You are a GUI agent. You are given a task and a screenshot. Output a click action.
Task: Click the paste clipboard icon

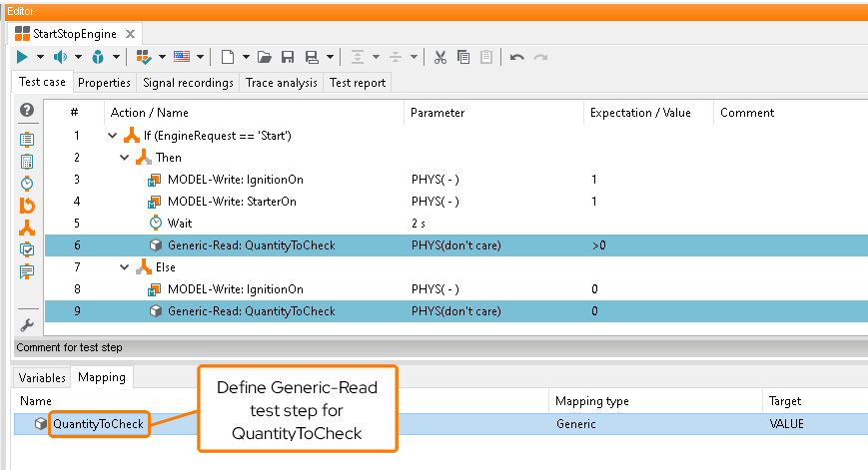coord(486,57)
